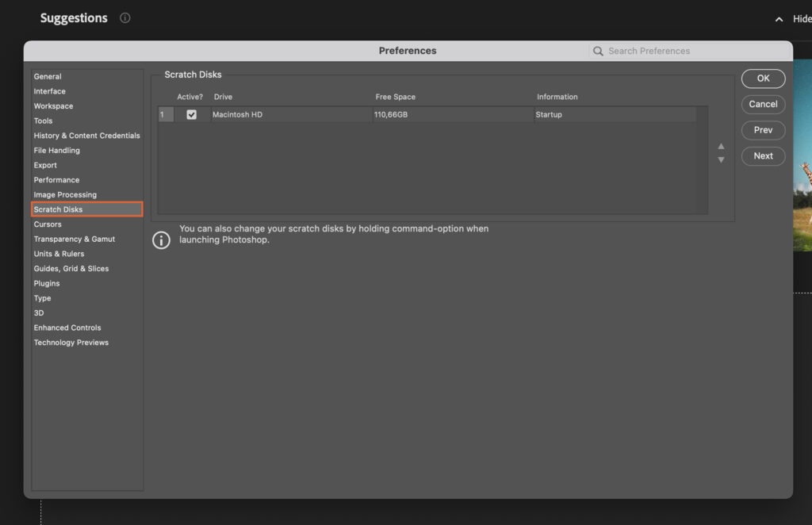
Task: Click the Next button
Action: coord(763,156)
